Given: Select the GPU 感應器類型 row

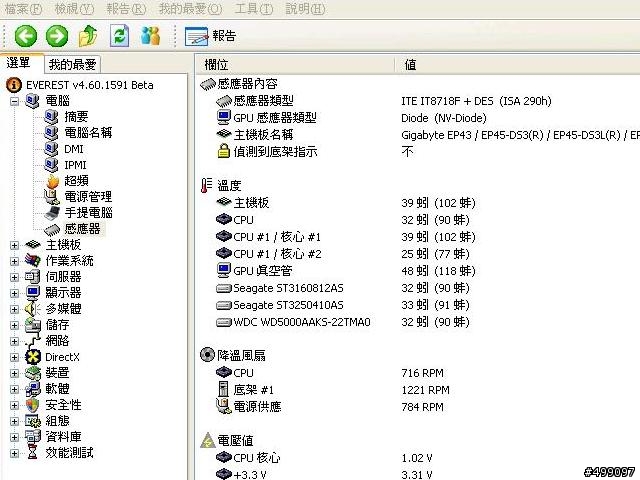Looking at the screenshot, I should (418, 118).
